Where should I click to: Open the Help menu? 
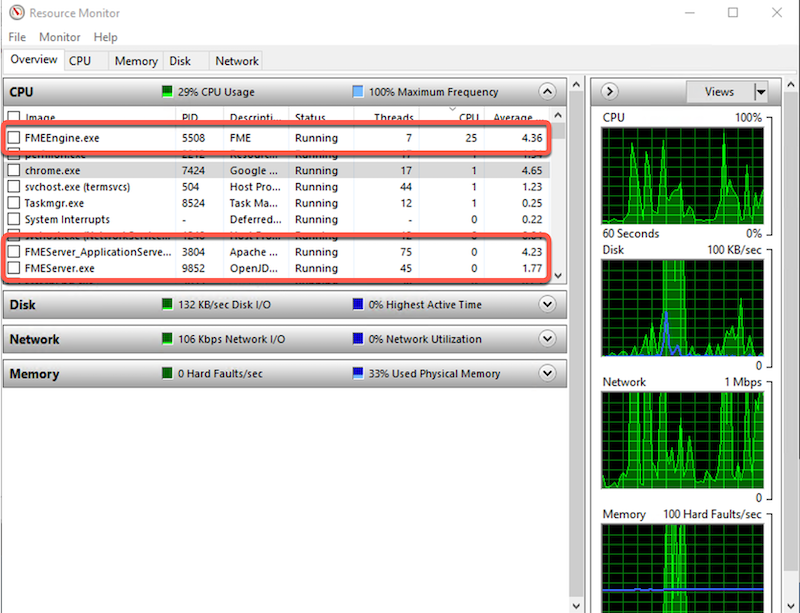pos(105,37)
